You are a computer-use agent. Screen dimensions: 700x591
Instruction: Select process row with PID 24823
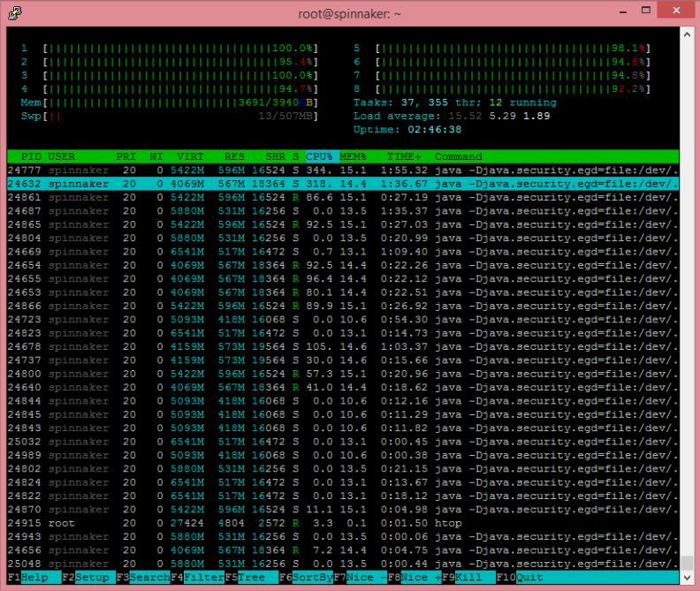pyautogui.click(x=343, y=333)
